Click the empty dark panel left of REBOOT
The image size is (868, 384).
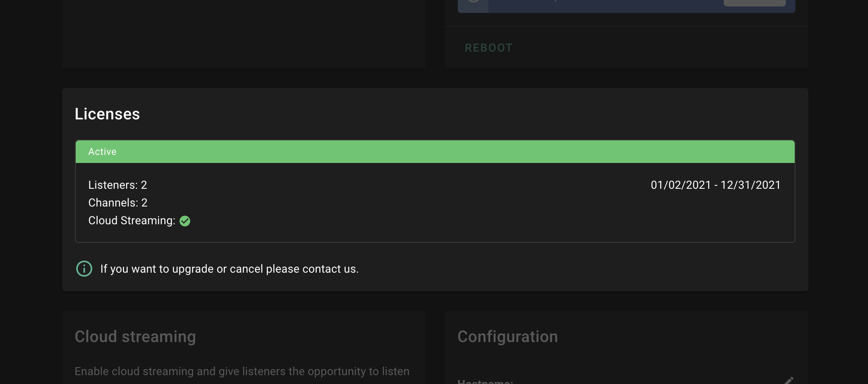pos(244,34)
